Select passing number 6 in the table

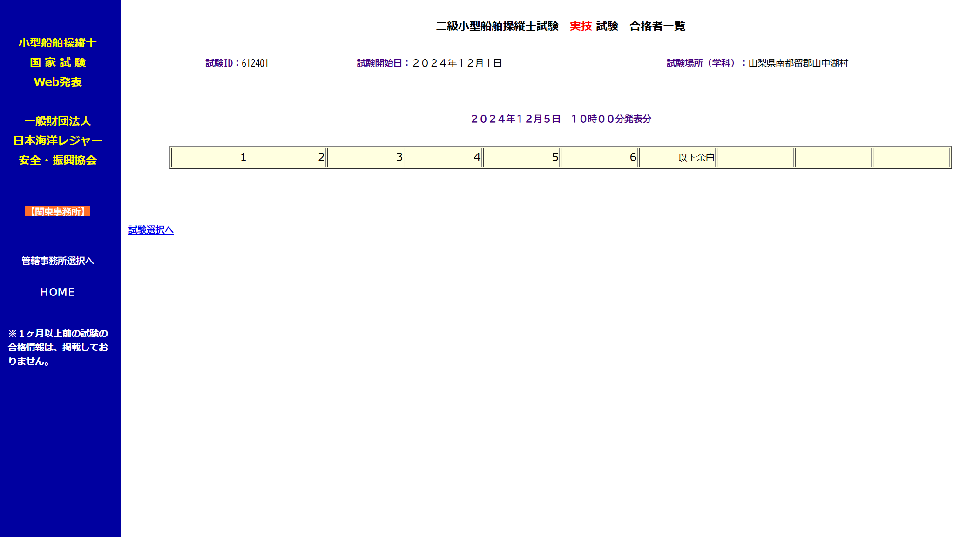click(599, 157)
